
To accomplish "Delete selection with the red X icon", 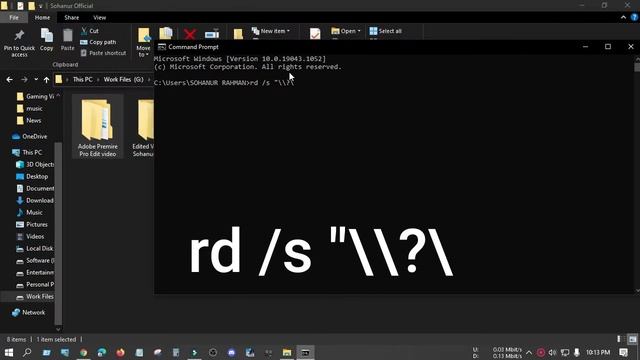I will coord(190,34).
